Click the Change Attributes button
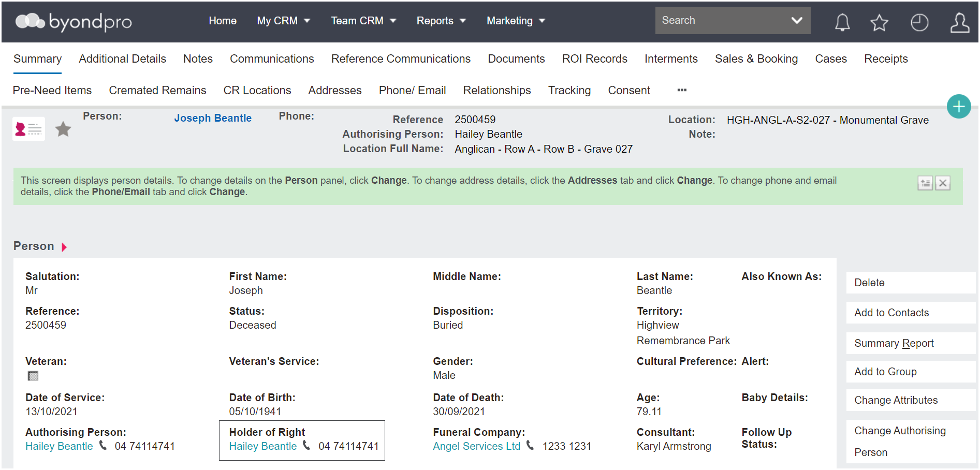The image size is (980, 470). tap(911, 400)
